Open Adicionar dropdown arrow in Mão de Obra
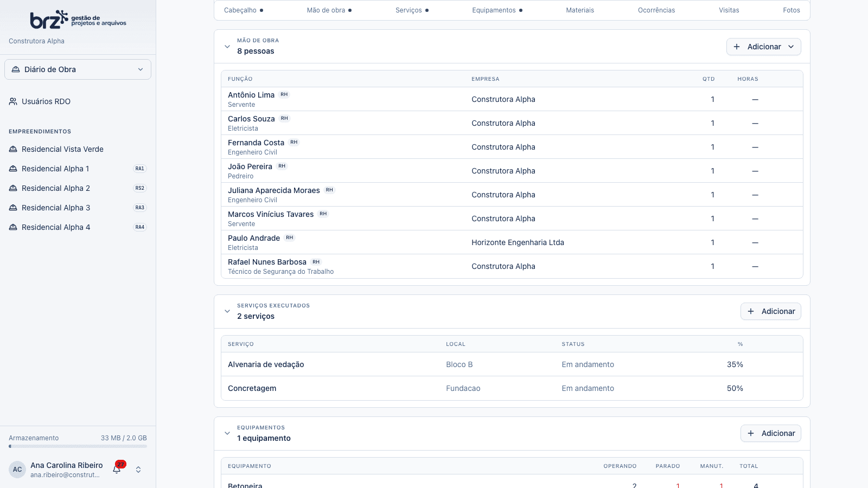This screenshot has width=868, height=488. point(791,47)
